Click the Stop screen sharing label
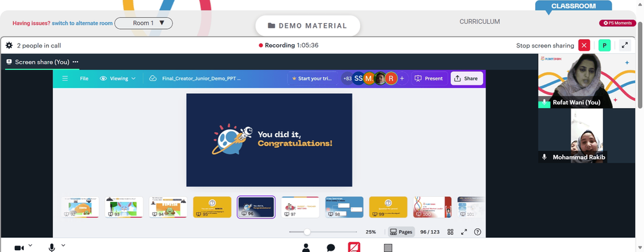 click(545, 46)
